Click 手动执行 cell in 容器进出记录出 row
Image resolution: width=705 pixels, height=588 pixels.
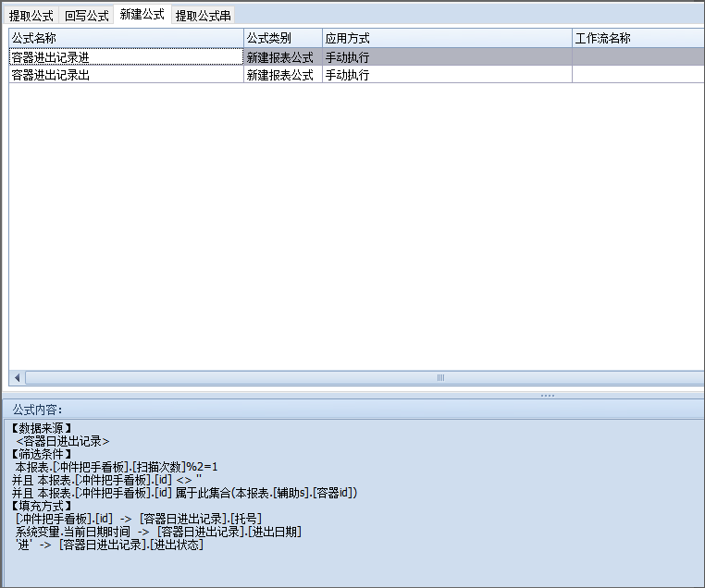tap(446, 75)
